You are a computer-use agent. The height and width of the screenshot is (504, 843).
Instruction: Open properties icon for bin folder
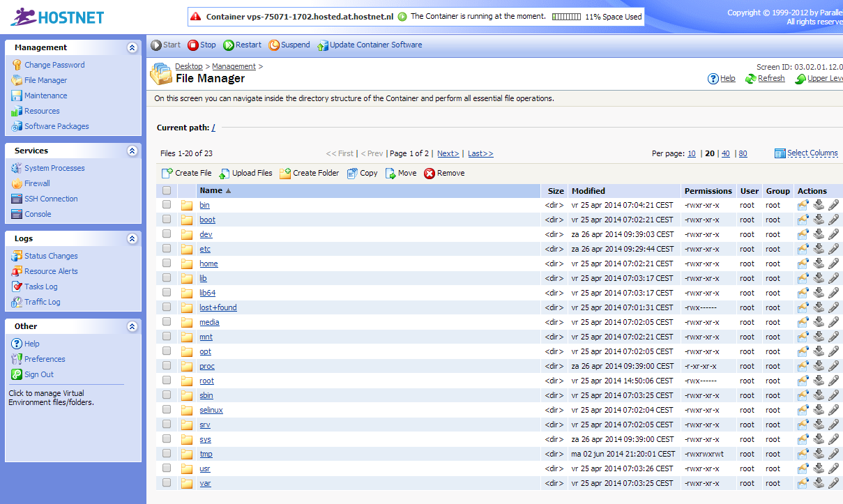pyautogui.click(x=803, y=205)
